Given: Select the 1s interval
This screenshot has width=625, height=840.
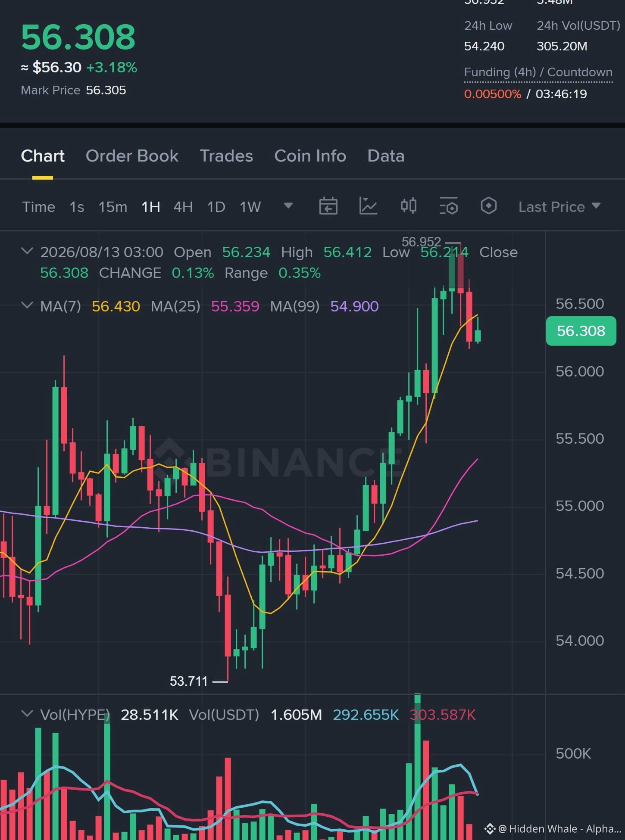Looking at the screenshot, I should coord(77,207).
